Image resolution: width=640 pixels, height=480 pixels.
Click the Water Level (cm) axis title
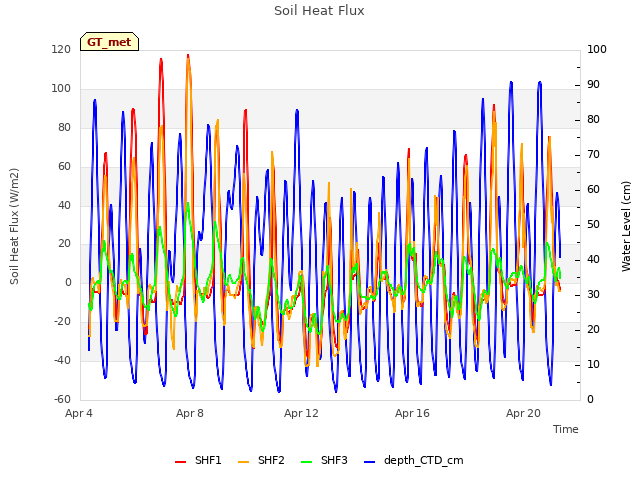626,227
